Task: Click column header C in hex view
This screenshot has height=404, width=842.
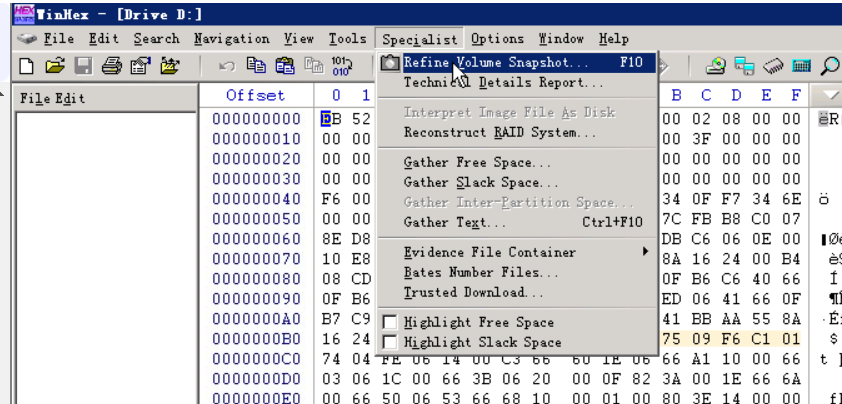Action: pos(706,96)
